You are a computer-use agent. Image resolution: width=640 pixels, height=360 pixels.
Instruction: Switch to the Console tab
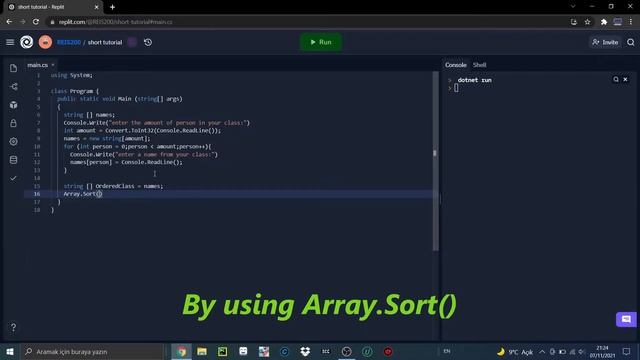456,65
